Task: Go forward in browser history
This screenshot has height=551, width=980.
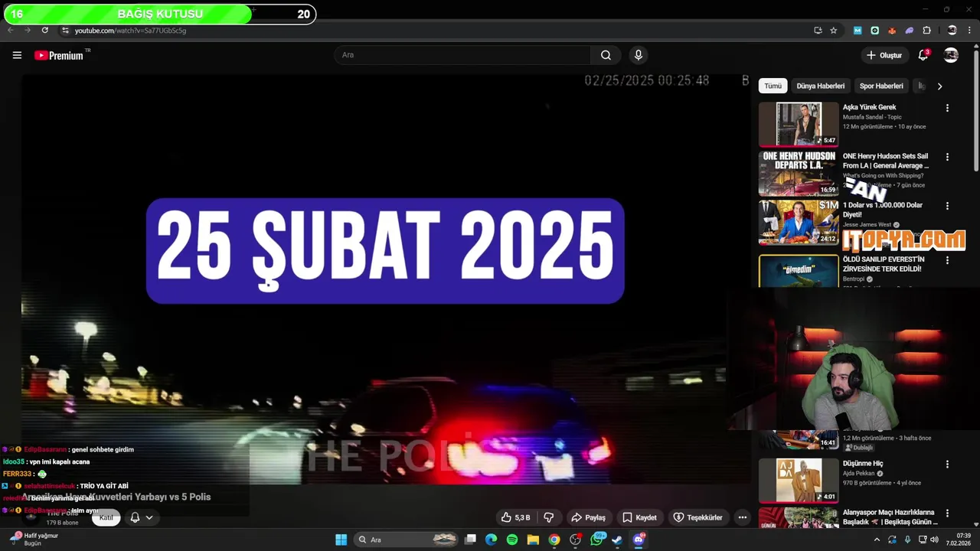Action: (28, 31)
